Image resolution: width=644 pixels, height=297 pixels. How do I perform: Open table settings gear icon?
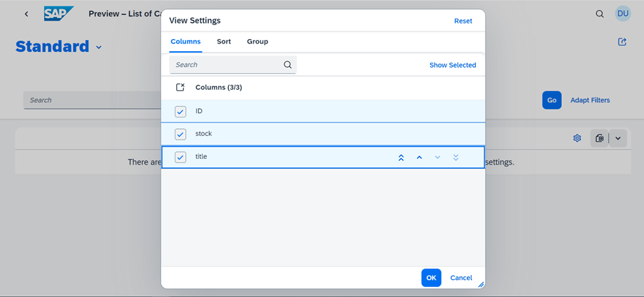click(577, 138)
